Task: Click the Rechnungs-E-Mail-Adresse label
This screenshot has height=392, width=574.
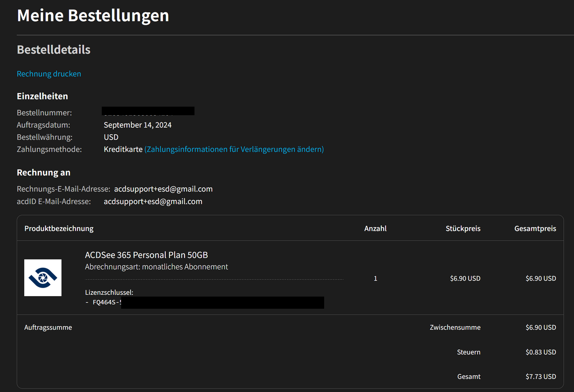Action: coord(63,189)
